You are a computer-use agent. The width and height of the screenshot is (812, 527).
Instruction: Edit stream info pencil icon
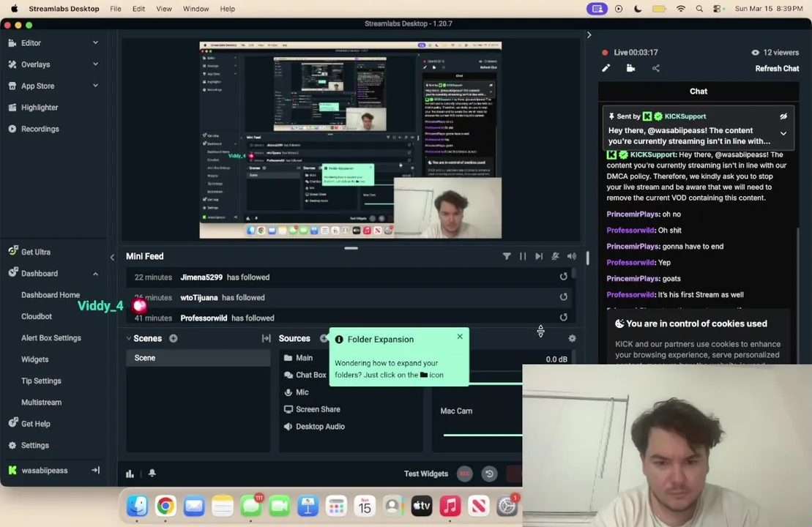click(x=606, y=68)
